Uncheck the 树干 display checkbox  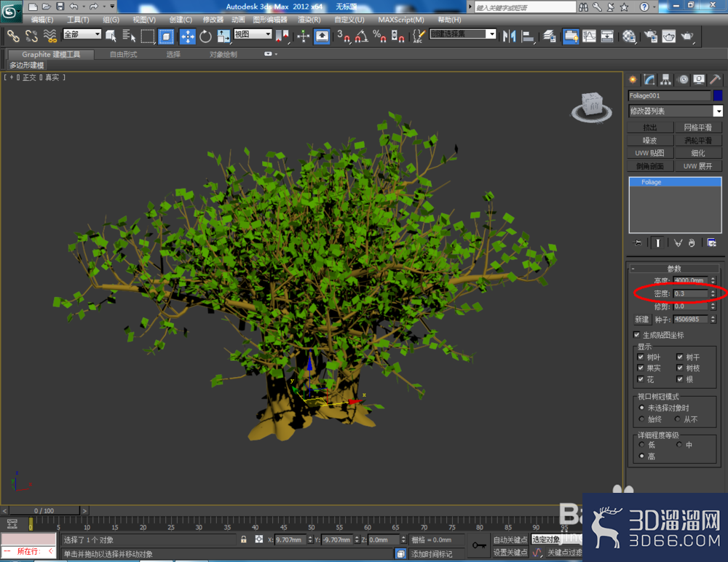[x=680, y=357]
